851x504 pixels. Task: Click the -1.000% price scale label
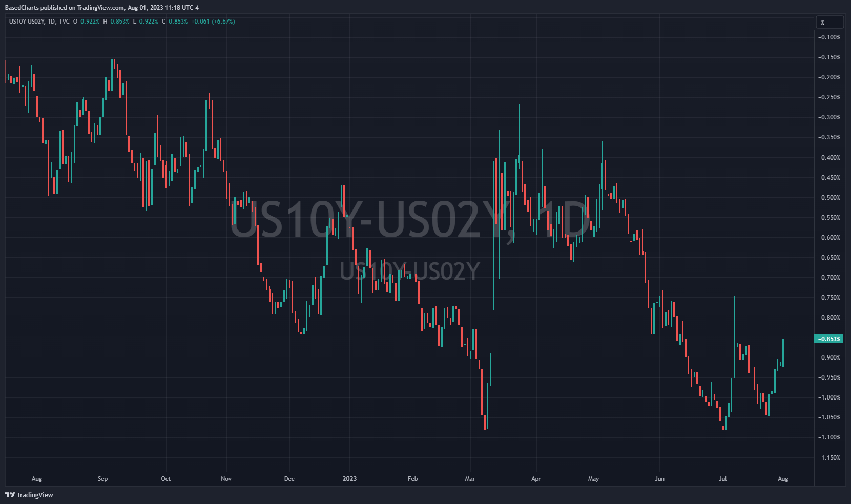click(x=828, y=397)
